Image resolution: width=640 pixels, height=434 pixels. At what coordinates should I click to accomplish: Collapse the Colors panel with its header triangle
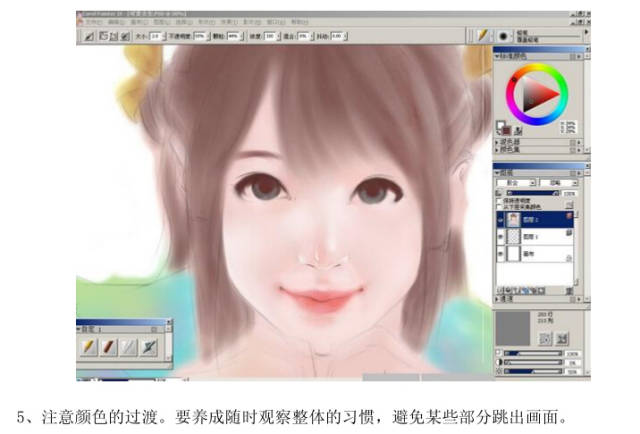point(497,56)
